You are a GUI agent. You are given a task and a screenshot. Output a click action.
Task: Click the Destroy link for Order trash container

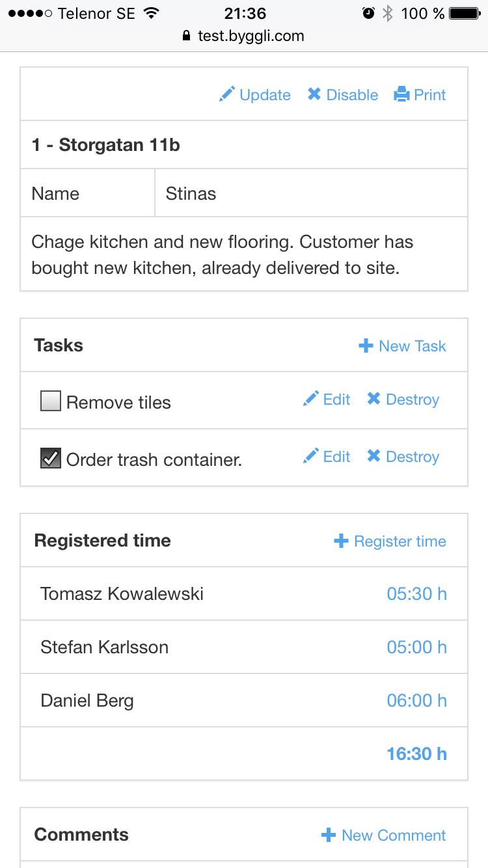tap(413, 457)
